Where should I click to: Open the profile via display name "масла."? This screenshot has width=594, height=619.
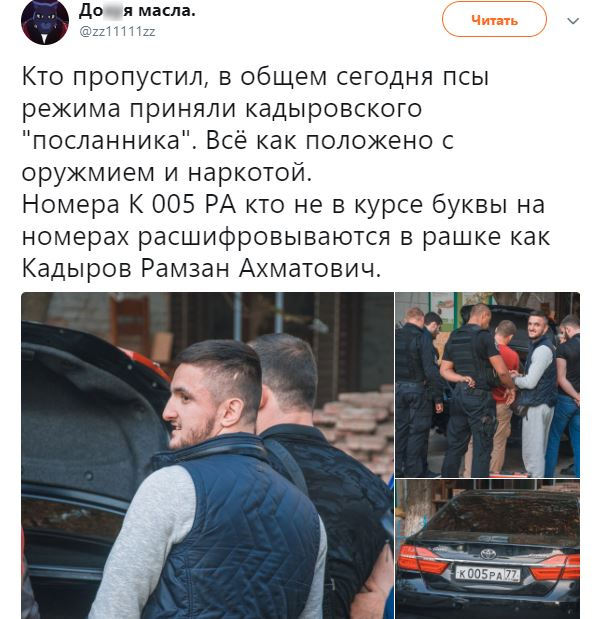[168, 11]
